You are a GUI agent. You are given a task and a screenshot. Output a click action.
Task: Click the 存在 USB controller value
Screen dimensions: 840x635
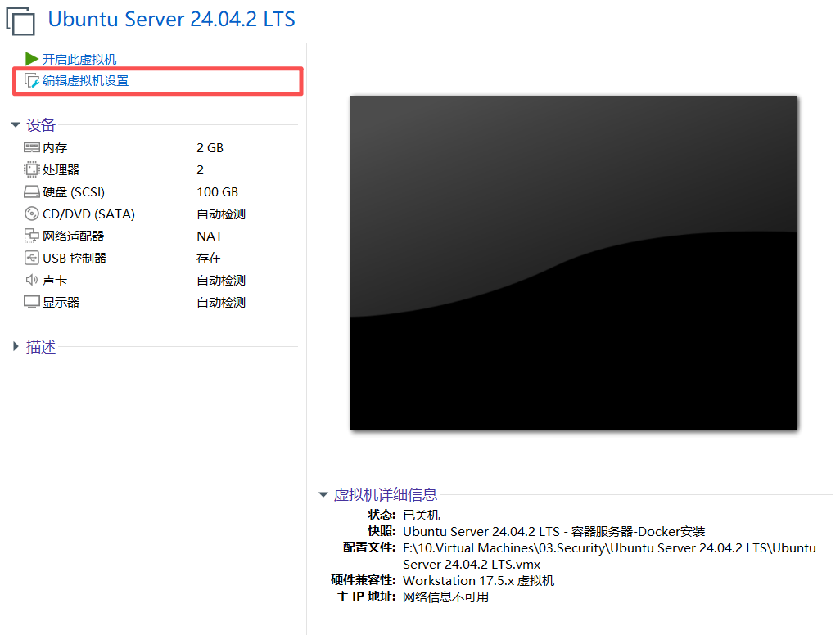[209, 258]
